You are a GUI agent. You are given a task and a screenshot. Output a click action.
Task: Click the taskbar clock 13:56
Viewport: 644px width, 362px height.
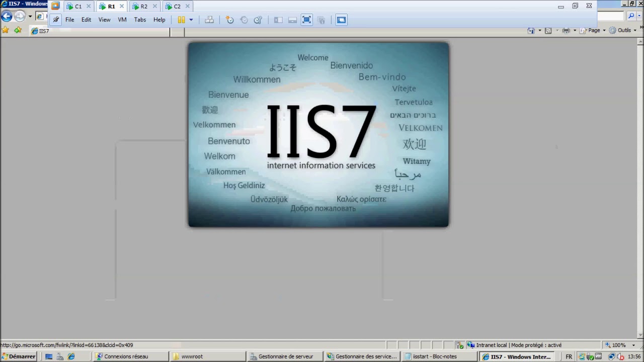point(634,356)
